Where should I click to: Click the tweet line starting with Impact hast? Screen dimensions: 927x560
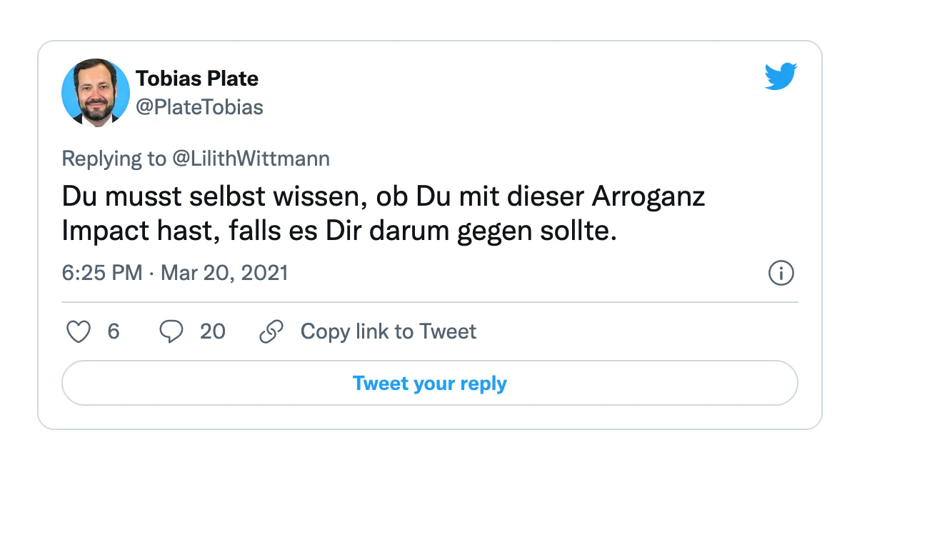(339, 232)
